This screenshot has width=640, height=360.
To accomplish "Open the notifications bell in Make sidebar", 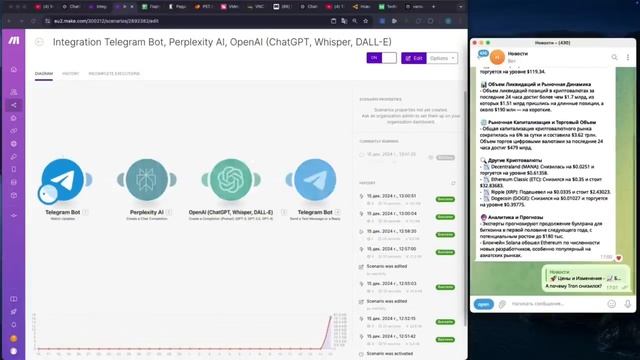I will (14, 325).
